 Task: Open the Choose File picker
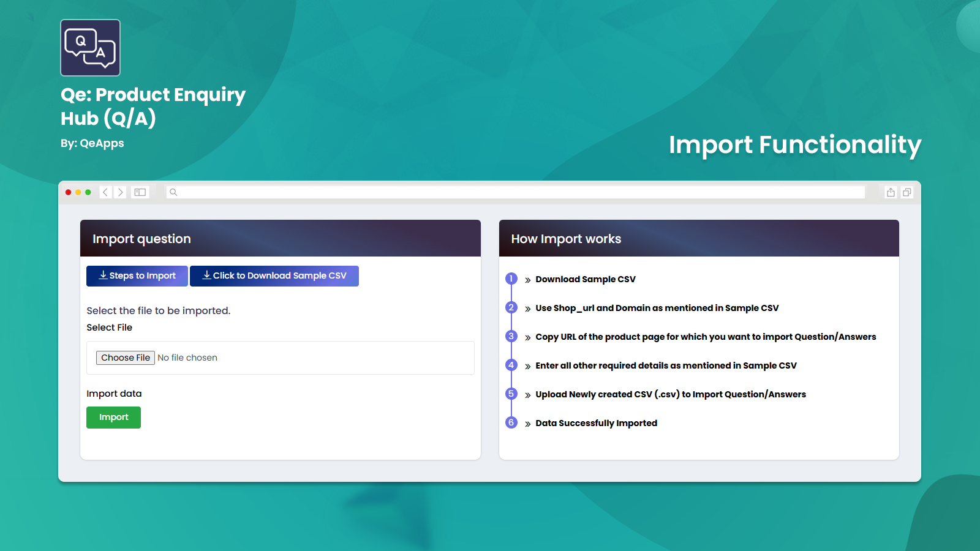click(x=126, y=358)
